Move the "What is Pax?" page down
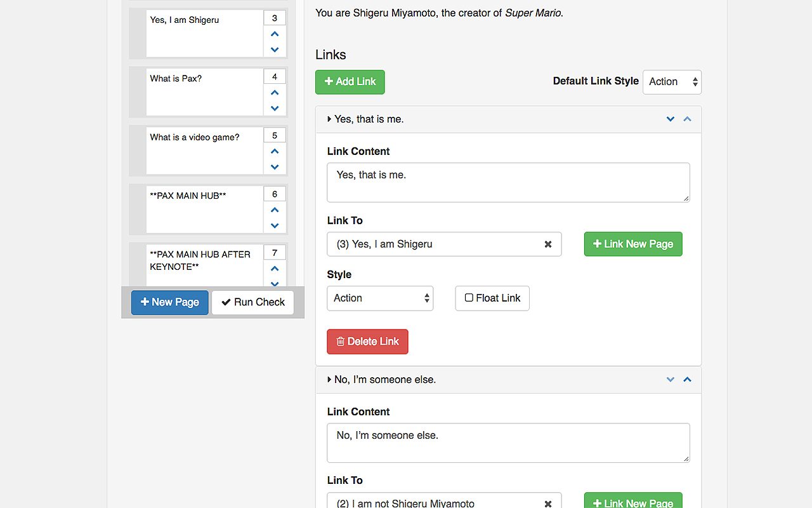 tap(275, 108)
